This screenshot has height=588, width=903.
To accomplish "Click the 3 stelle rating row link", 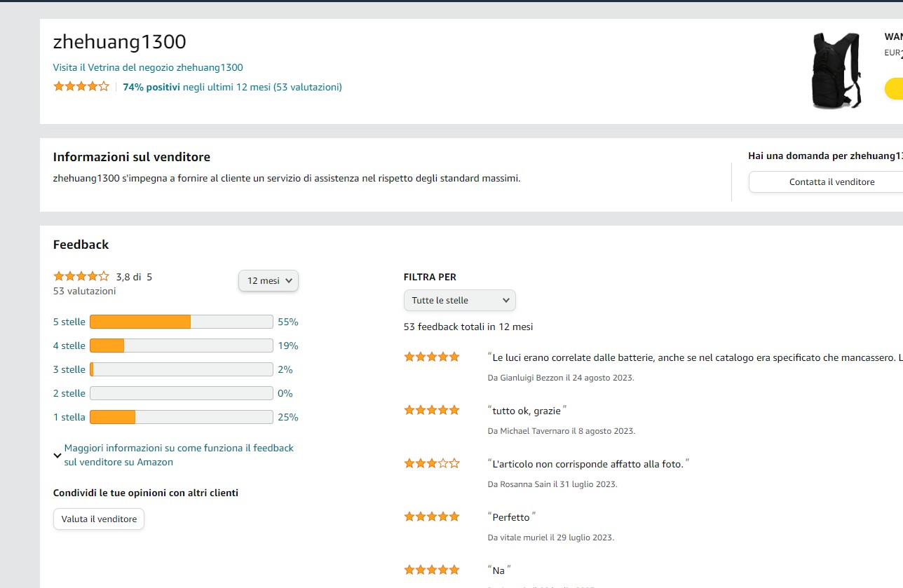I will pyautogui.click(x=69, y=369).
